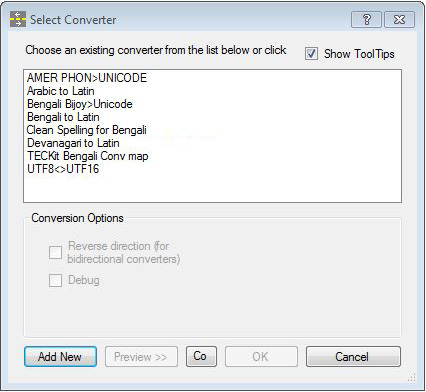Select Clean Spelling for Bengali
The width and height of the screenshot is (426, 392).
[x=87, y=130]
